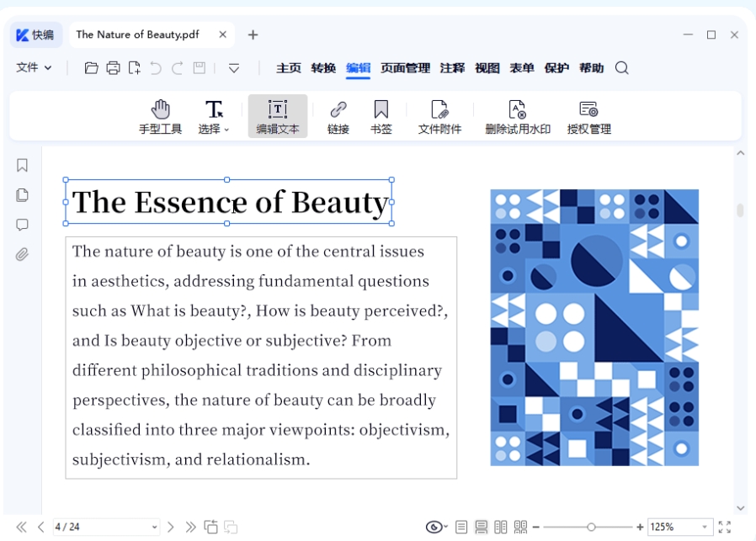Switch to the 页面管理 ribbon tab
This screenshot has height=541, width=756.
(405, 67)
